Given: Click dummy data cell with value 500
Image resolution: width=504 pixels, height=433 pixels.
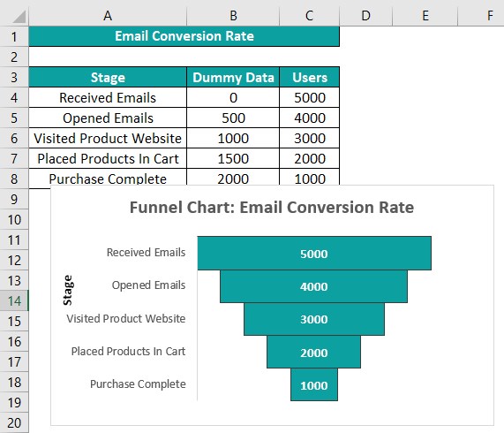Looking at the screenshot, I should 233,118.
